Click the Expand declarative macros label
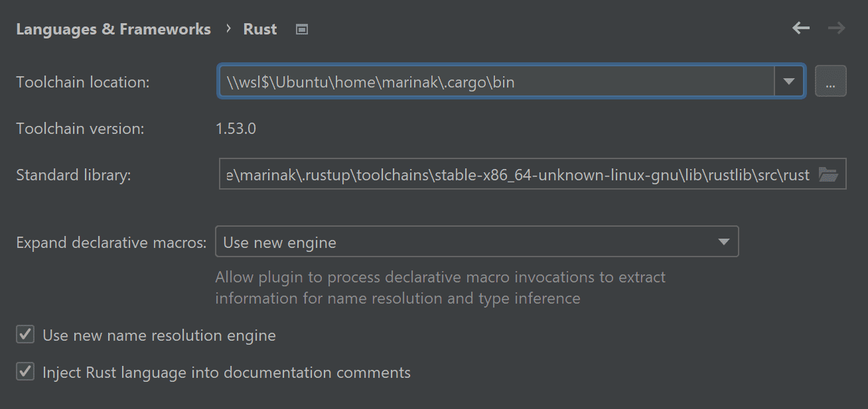This screenshot has width=868, height=409. coord(111,243)
